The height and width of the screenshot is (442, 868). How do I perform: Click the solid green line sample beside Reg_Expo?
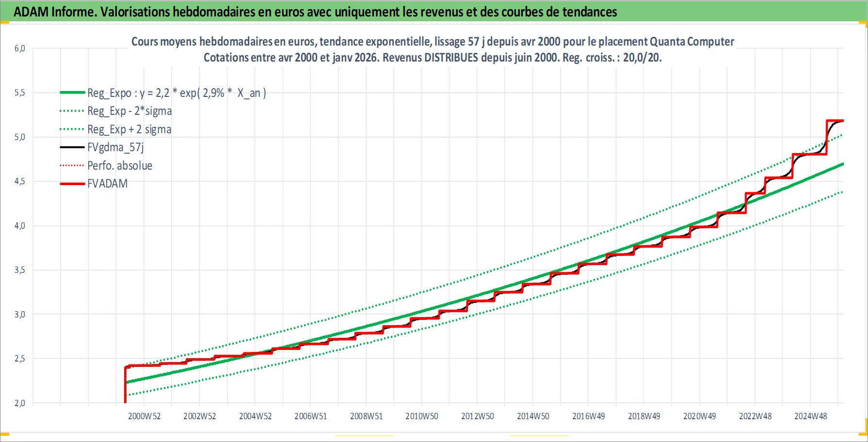point(72,93)
